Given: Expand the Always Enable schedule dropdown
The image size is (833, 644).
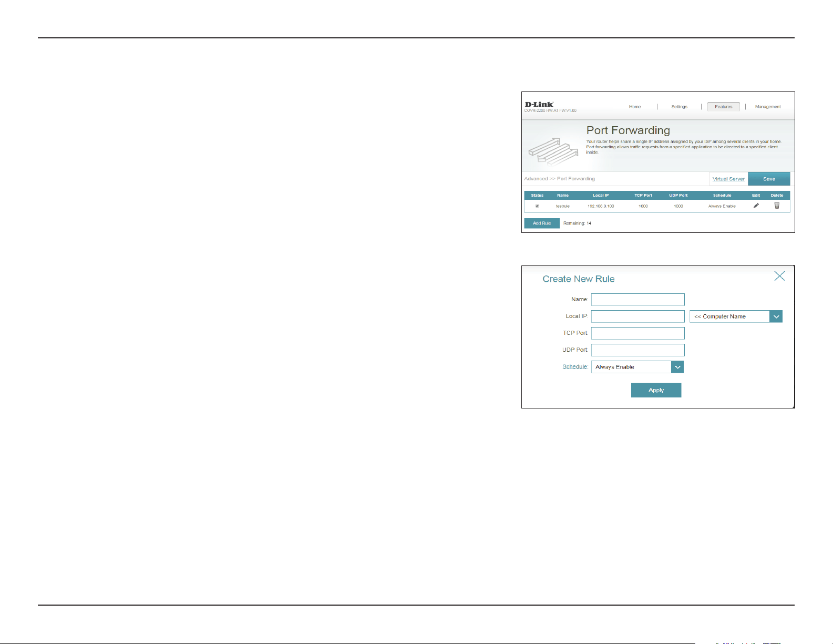Looking at the screenshot, I should (637, 367).
